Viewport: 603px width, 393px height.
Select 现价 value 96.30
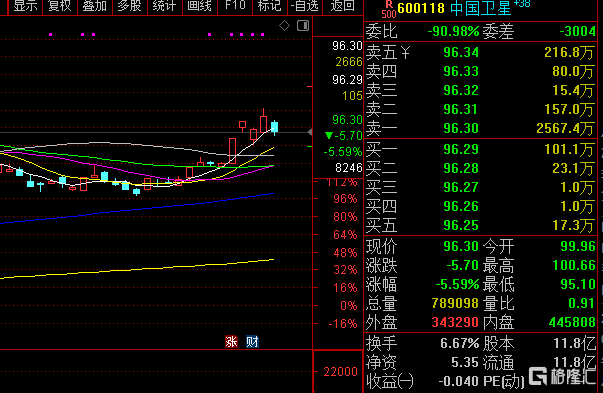[461, 246]
